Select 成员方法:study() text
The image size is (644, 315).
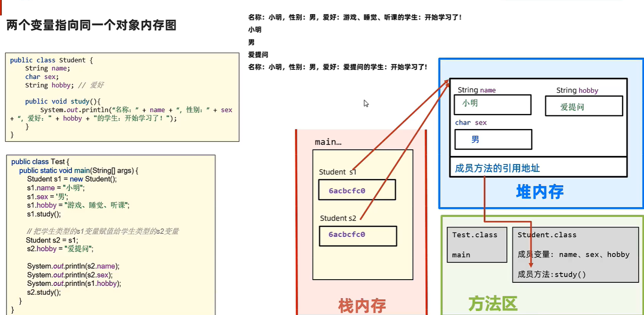552,274
